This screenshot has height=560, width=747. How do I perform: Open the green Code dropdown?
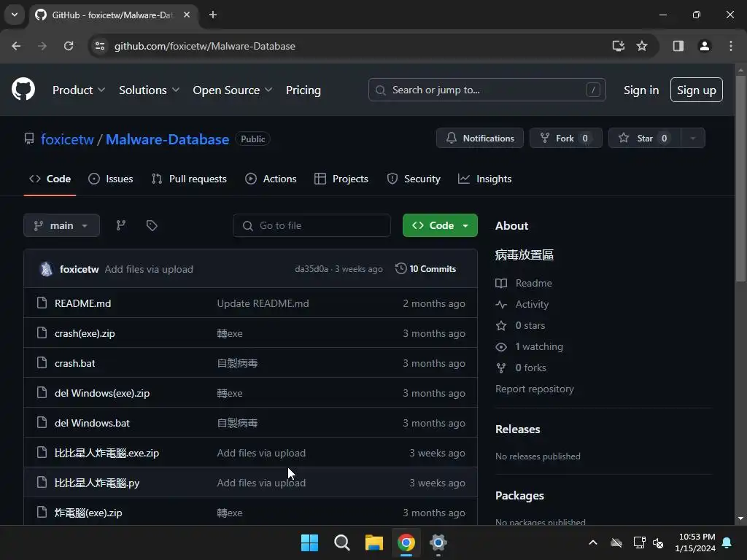pos(440,225)
